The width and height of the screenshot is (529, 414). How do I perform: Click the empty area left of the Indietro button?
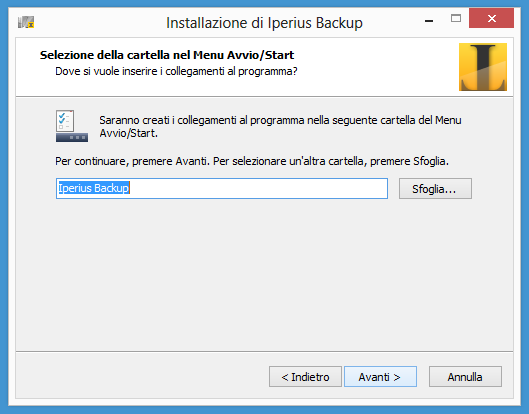pos(142,377)
